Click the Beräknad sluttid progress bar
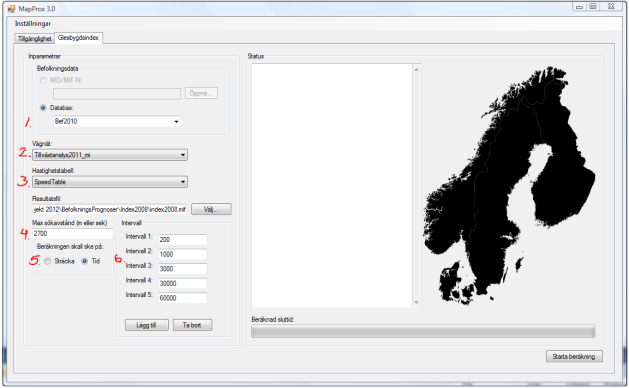 point(423,331)
